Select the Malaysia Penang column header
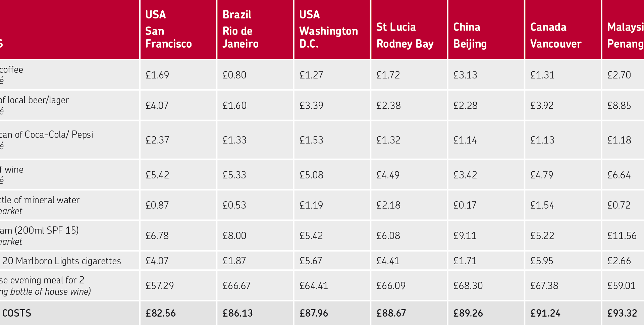The height and width of the screenshot is (327, 644). pos(623,29)
